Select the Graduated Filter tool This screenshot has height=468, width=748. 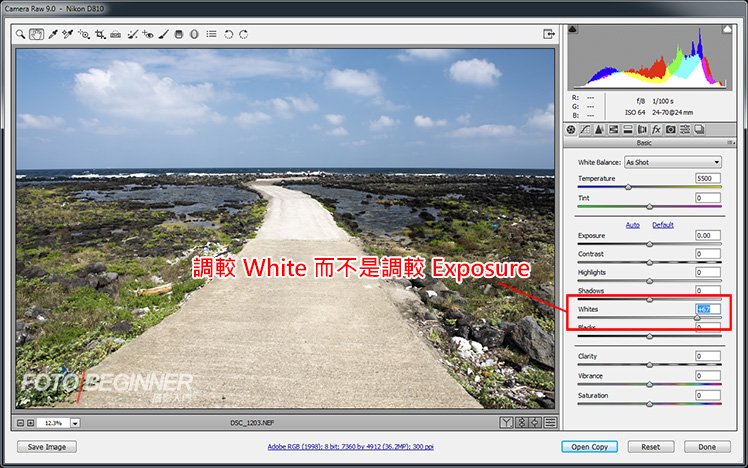point(179,34)
